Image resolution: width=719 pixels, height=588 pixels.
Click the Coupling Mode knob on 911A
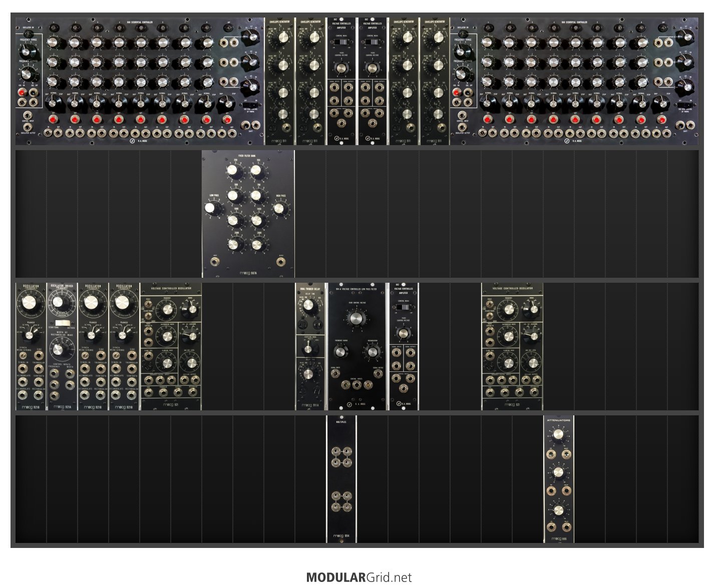click(309, 349)
